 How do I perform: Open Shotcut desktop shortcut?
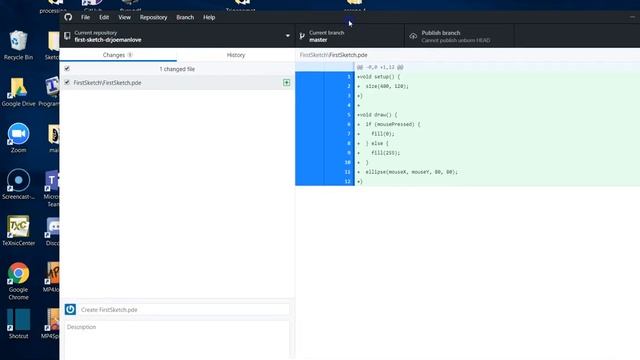click(x=18, y=324)
